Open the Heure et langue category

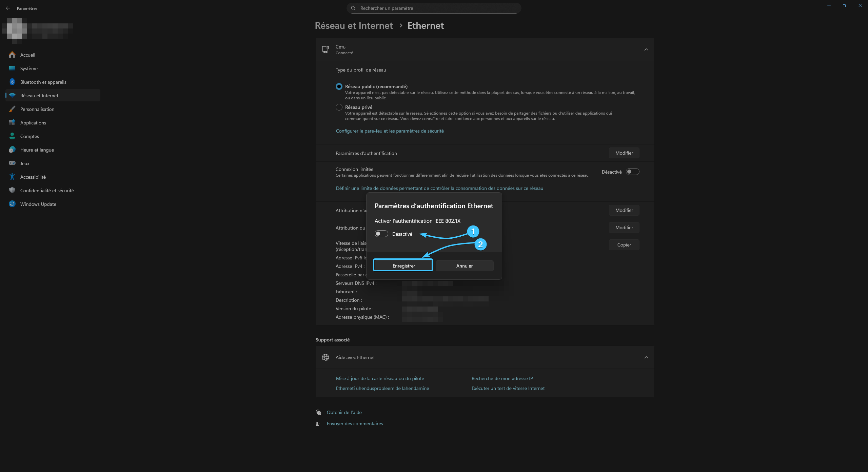[37, 150]
